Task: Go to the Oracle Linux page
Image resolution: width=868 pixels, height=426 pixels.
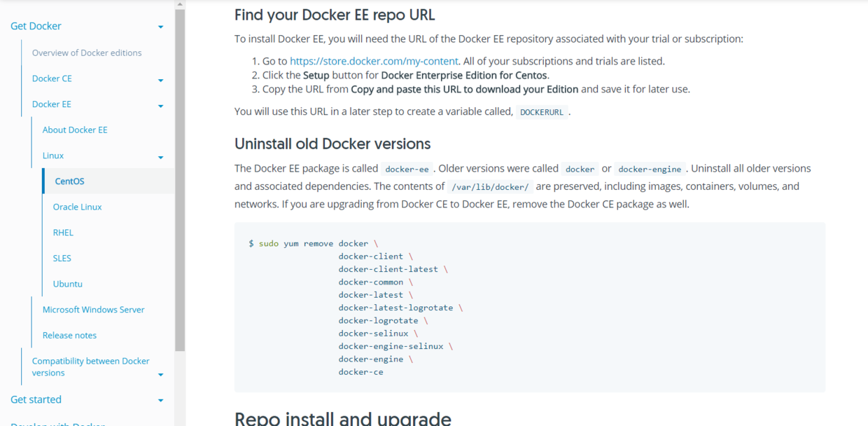Action: 77,207
